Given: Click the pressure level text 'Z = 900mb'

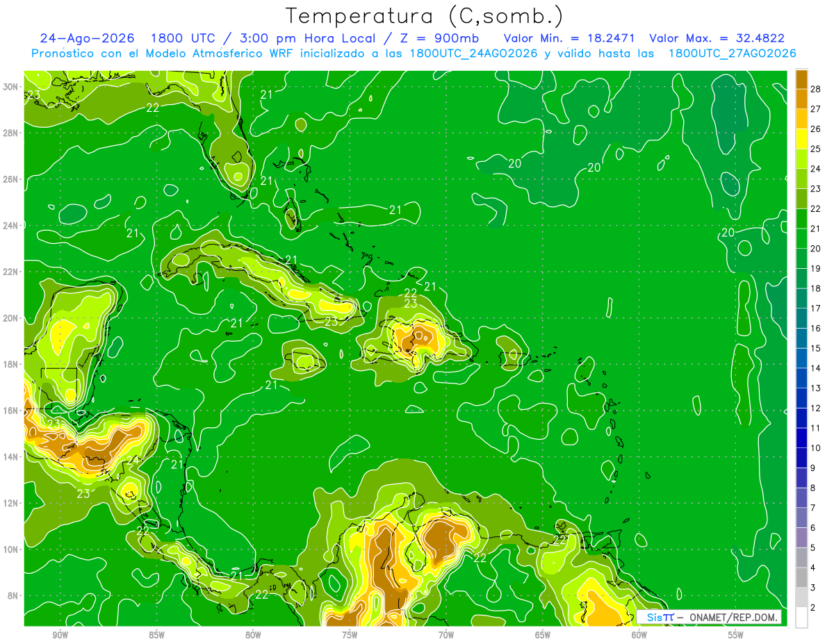Looking at the screenshot, I should [439, 38].
